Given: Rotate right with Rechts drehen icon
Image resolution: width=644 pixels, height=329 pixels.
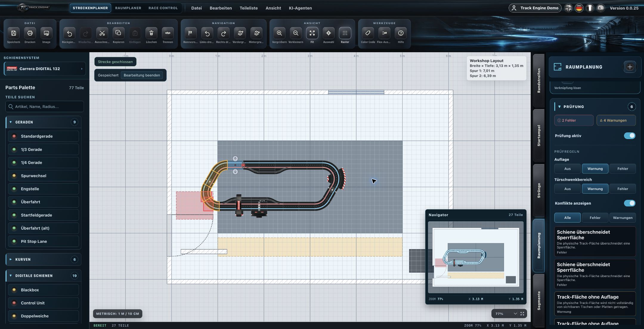Looking at the screenshot, I should [223, 33].
